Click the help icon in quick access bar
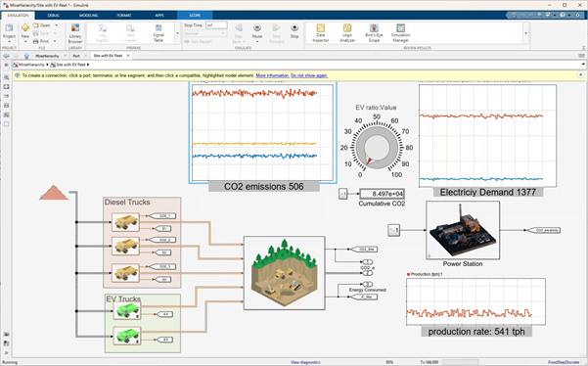Screen dimensions: 588x366 click(x=563, y=15)
